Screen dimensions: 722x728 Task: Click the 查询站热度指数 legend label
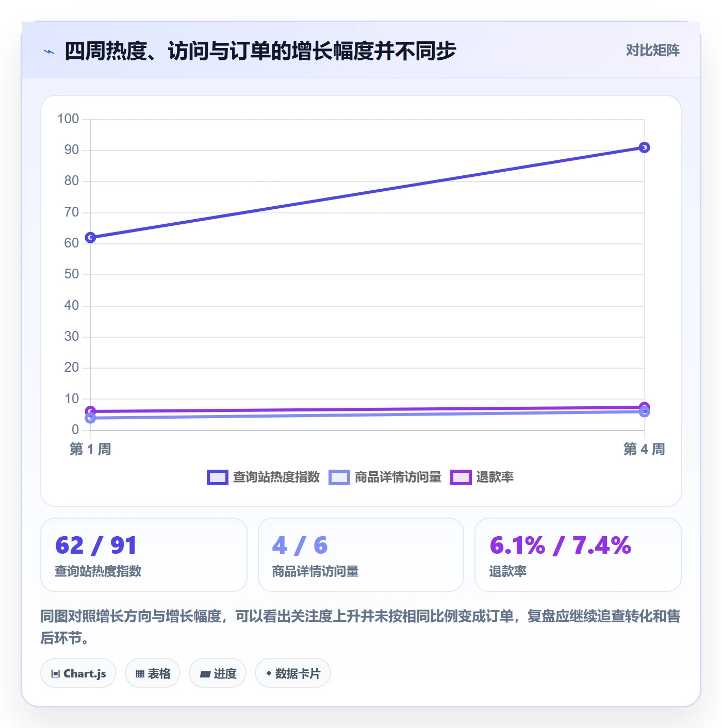point(276,477)
